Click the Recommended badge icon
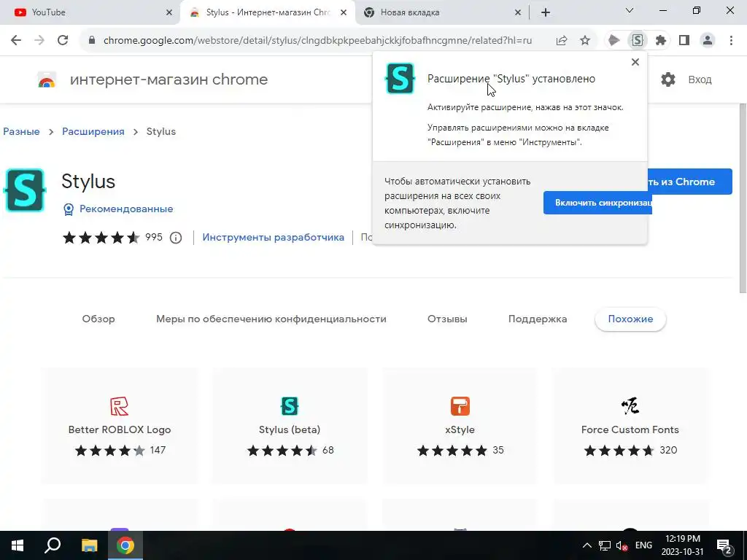Viewport: 747px width, 560px height. coord(69,209)
